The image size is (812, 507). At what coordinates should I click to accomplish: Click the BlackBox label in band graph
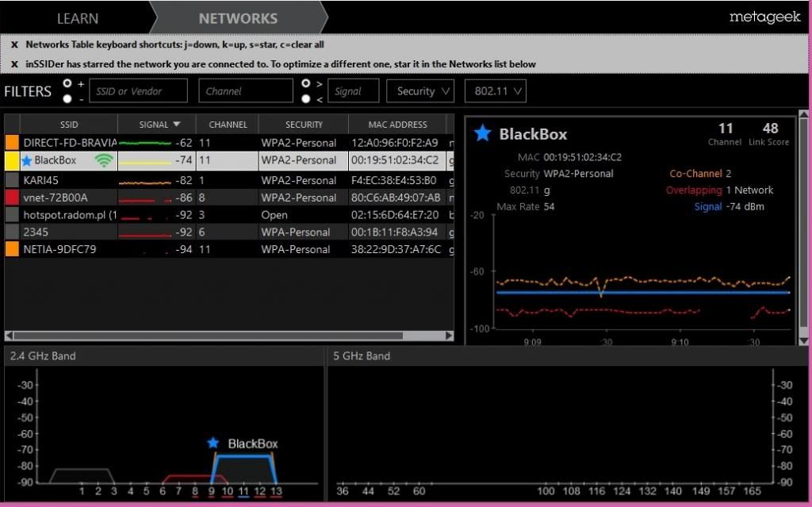click(x=253, y=444)
